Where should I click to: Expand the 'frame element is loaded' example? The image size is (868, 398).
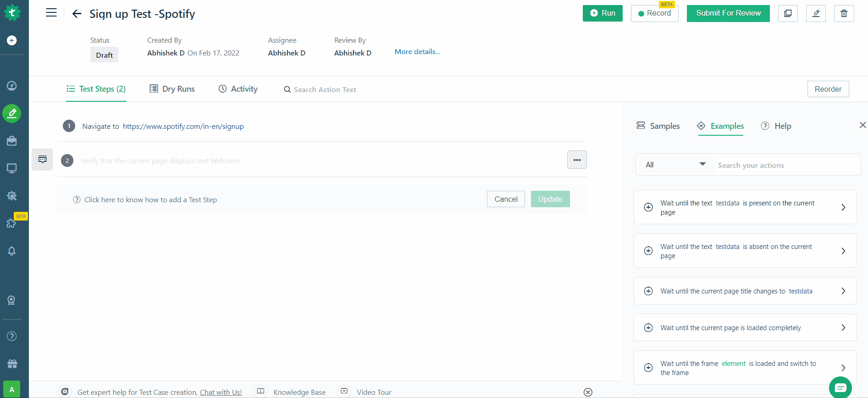click(x=843, y=368)
